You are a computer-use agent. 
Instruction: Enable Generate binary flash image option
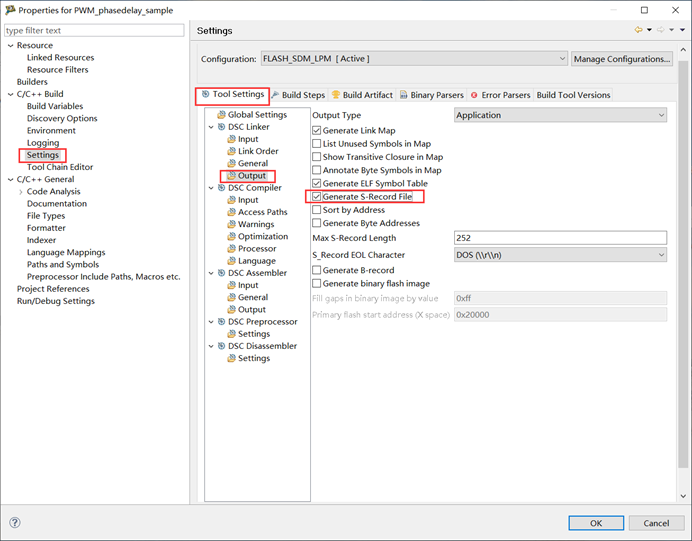click(317, 284)
